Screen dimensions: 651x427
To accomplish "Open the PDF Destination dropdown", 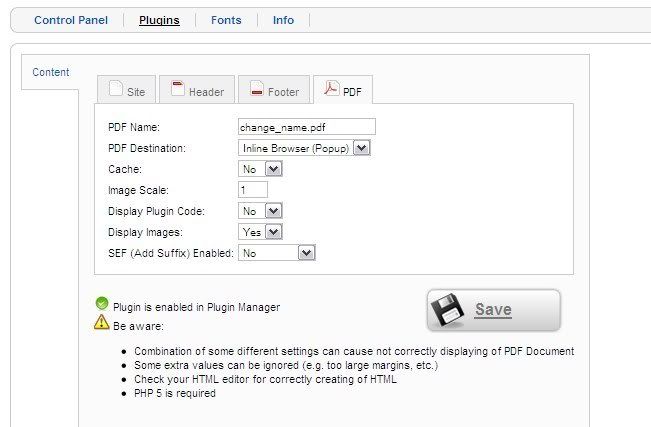I will tap(305, 148).
